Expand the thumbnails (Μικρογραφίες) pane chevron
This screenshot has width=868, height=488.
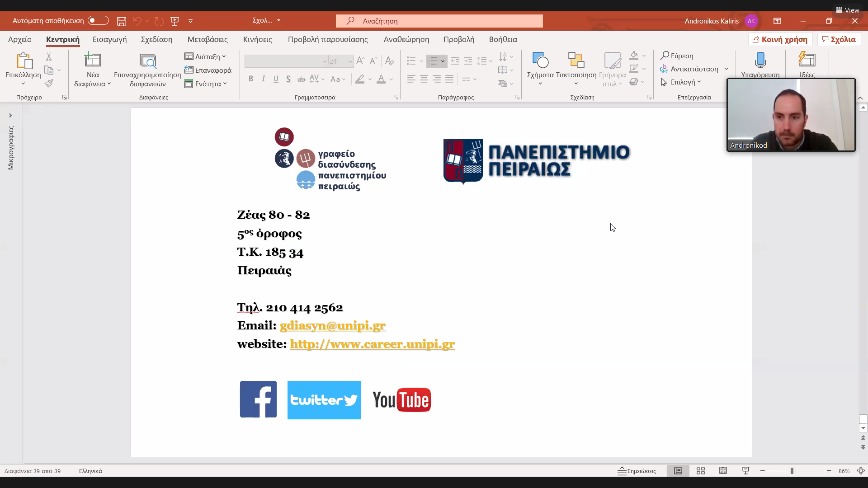click(x=10, y=116)
